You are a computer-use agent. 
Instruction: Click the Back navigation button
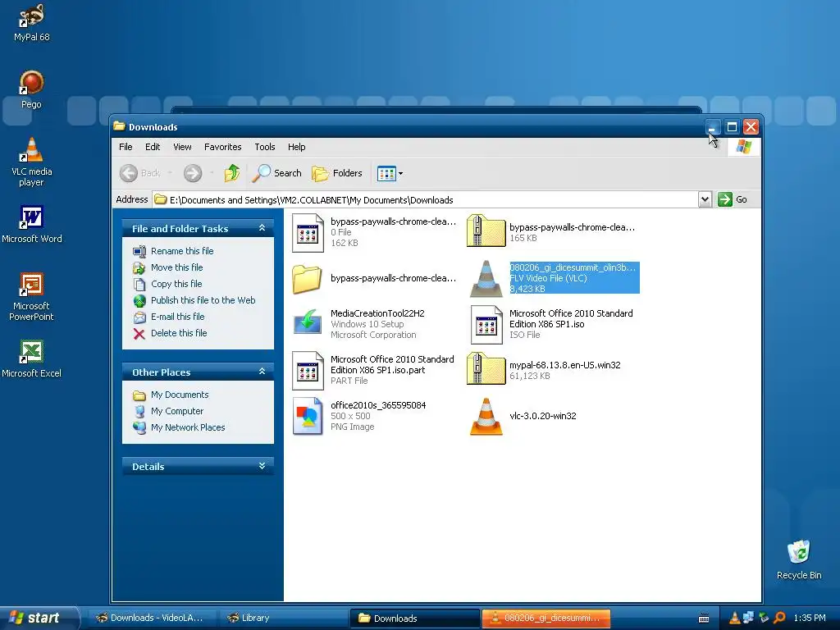click(x=139, y=173)
